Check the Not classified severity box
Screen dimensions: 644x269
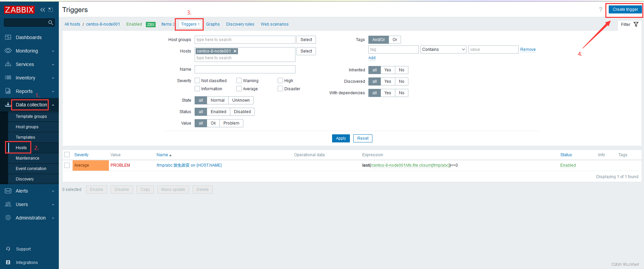(198, 81)
